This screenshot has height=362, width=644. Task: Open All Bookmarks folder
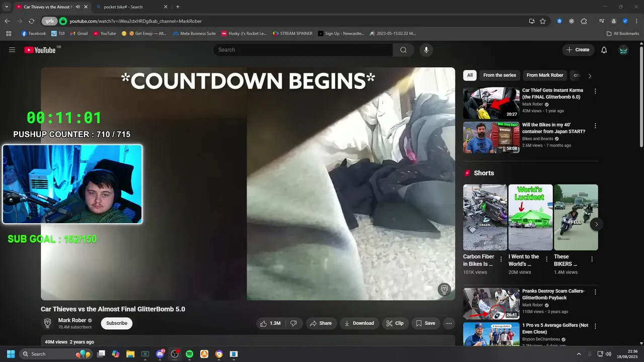pos(623,34)
